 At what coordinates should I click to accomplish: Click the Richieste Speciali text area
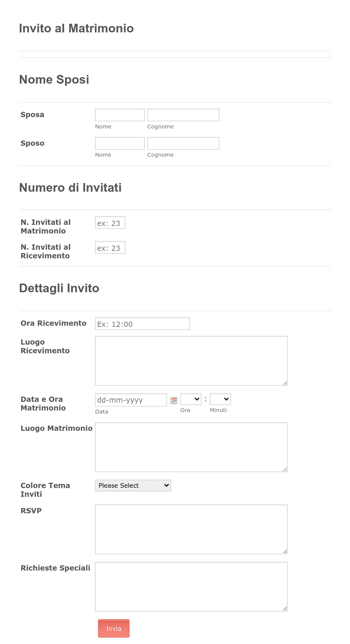(x=191, y=586)
